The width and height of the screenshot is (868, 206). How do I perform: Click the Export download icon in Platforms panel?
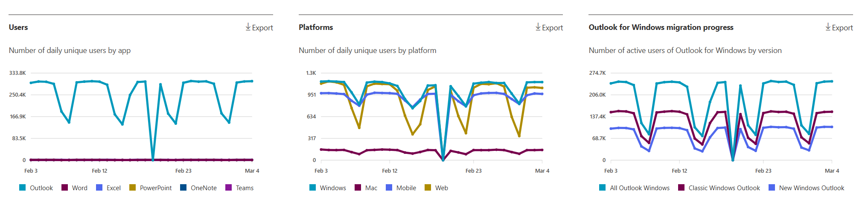click(x=538, y=27)
